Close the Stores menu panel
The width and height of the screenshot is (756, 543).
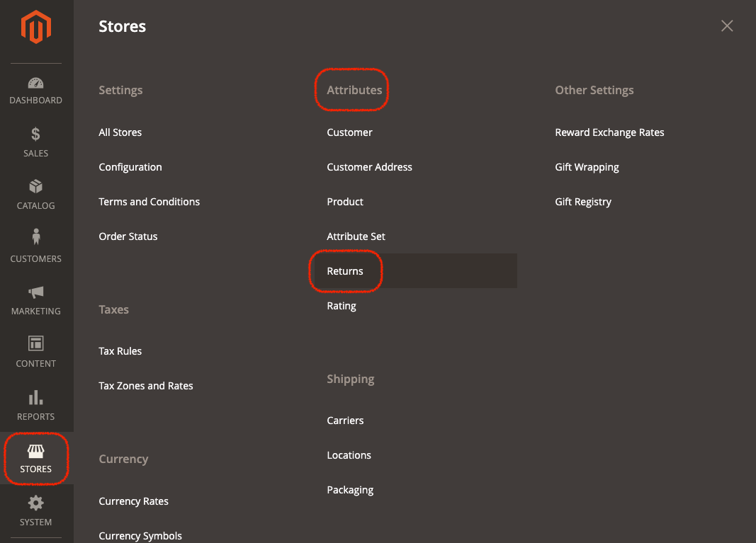(x=727, y=26)
